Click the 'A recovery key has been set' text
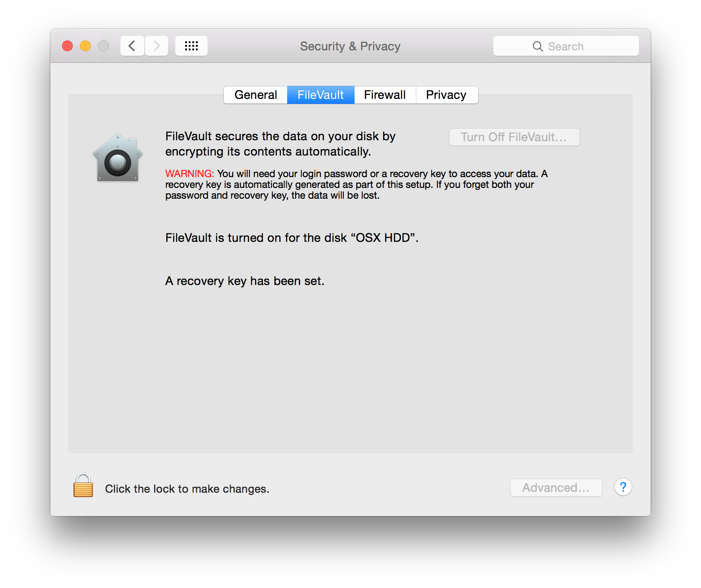701x588 pixels. click(x=244, y=281)
